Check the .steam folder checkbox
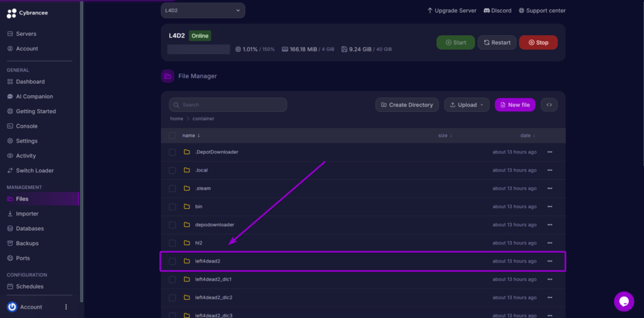 172,189
